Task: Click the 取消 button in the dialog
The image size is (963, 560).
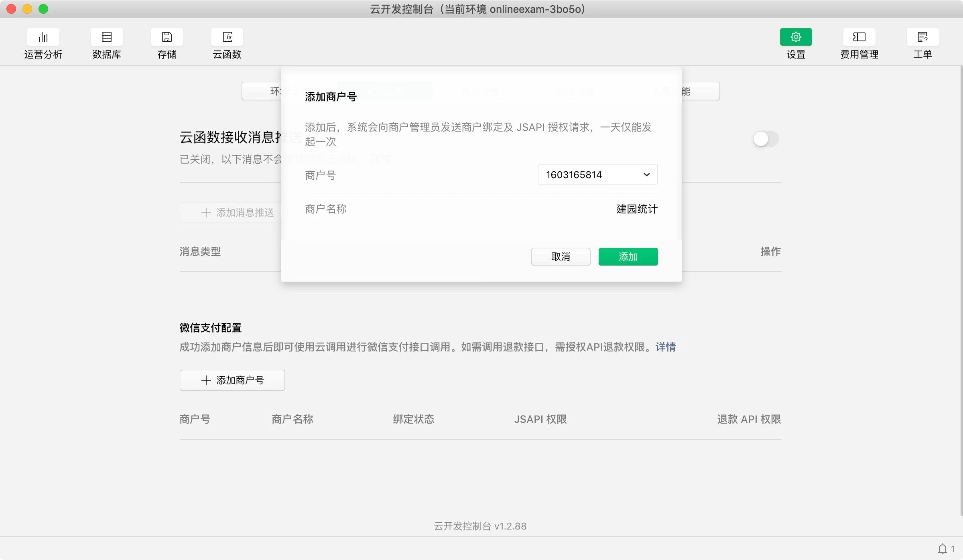Action: pos(561,257)
